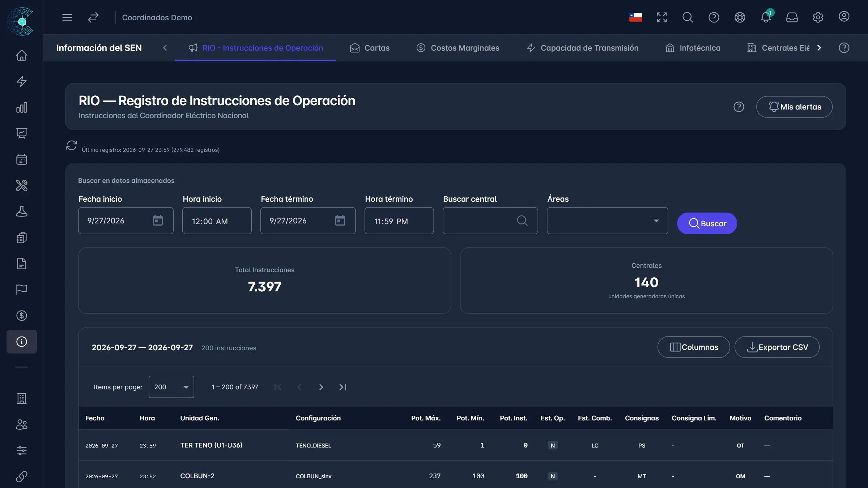Click the Unidad Gen. column header
The height and width of the screenshot is (488, 868).
click(200, 418)
